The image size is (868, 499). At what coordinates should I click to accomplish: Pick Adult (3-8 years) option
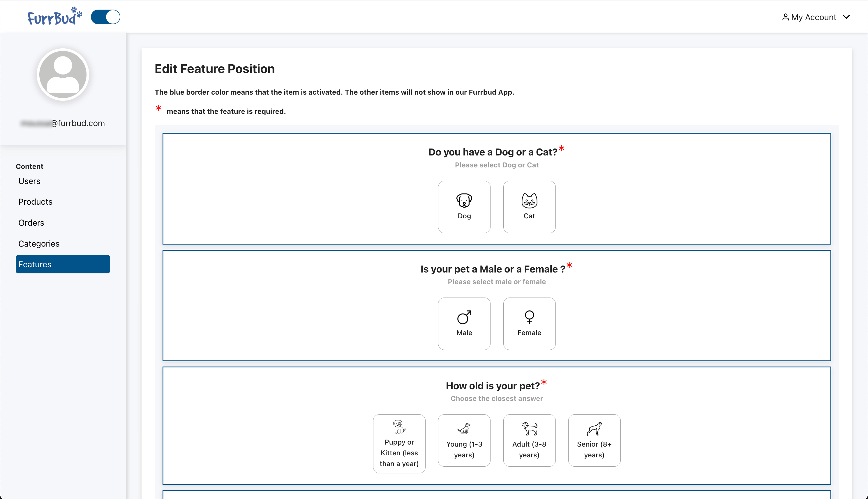tap(529, 440)
